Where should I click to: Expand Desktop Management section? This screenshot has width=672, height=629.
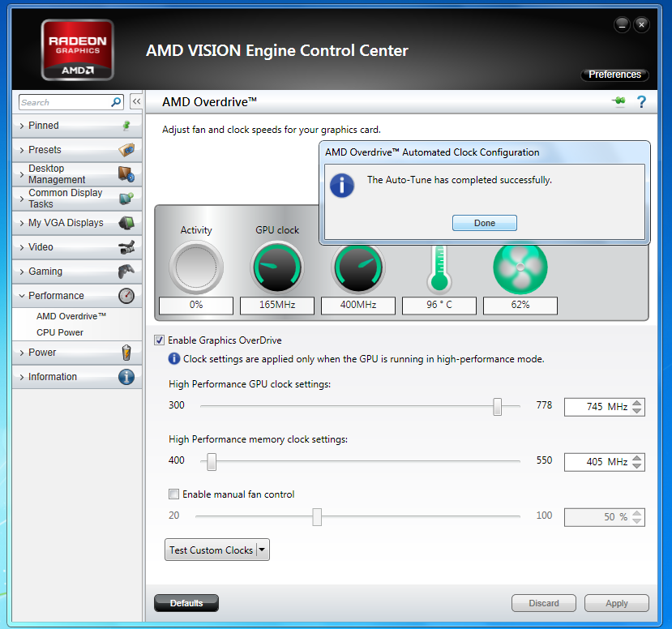pyautogui.click(x=22, y=174)
